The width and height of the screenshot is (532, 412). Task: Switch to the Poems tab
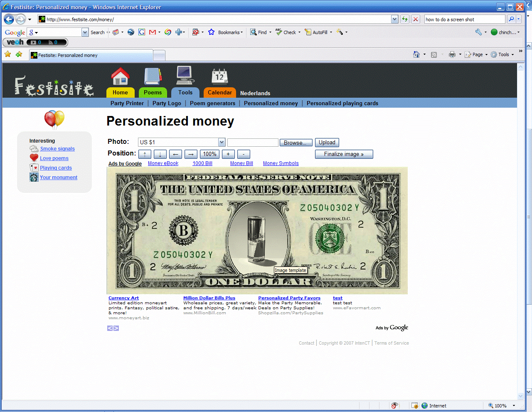coord(153,92)
